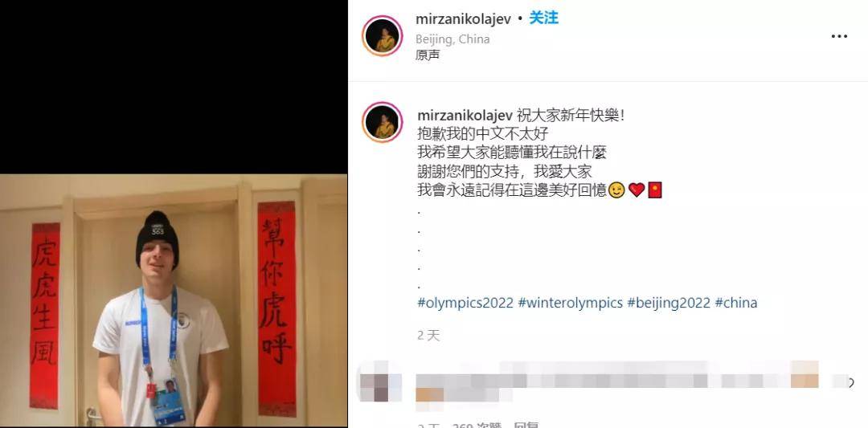Open the Beijing, China location tag
The height and width of the screenshot is (428, 868).
pyautogui.click(x=452, y=39)
